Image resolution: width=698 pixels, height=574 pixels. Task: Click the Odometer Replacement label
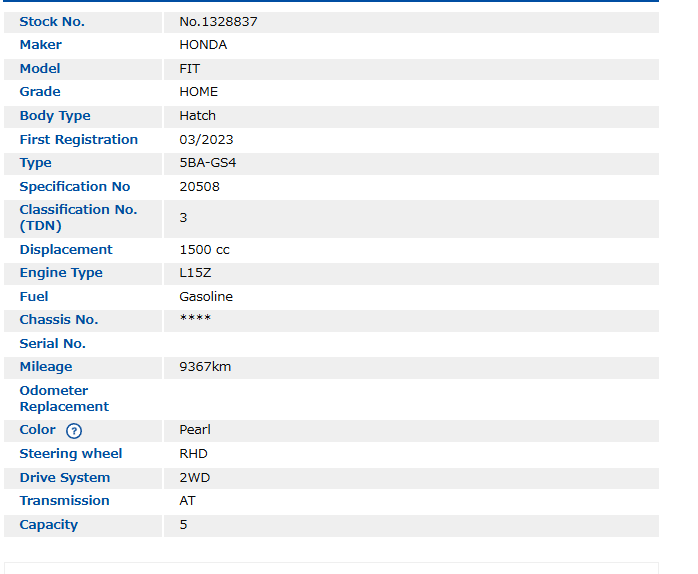point(64,399)
